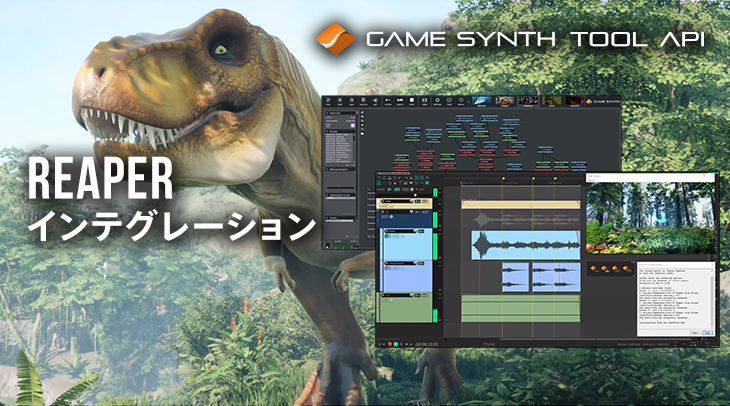Image resolution: width=730 pixels, height=406 pixels.
Task: Arm record on the periwinkle track
Action: click(386, 264)
